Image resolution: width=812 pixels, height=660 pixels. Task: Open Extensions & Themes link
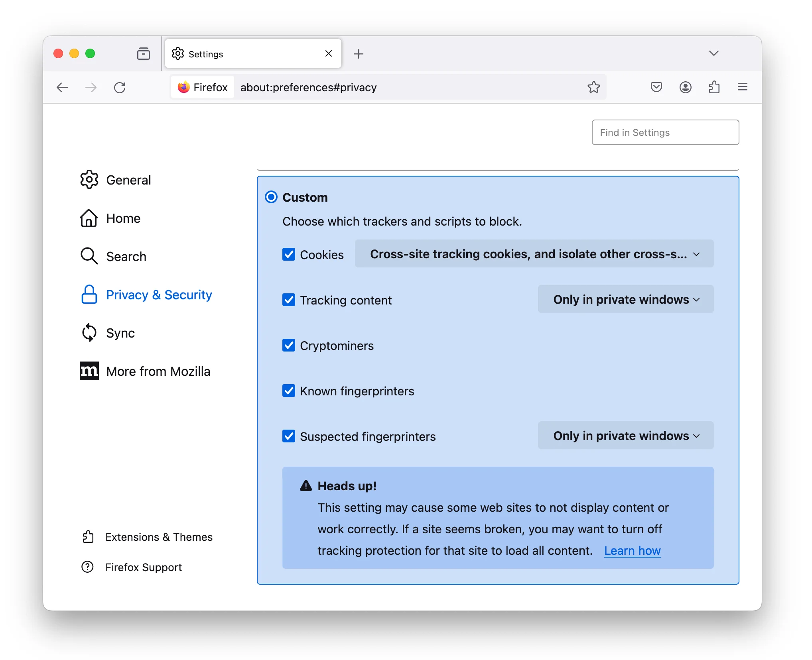coord(147,537)
